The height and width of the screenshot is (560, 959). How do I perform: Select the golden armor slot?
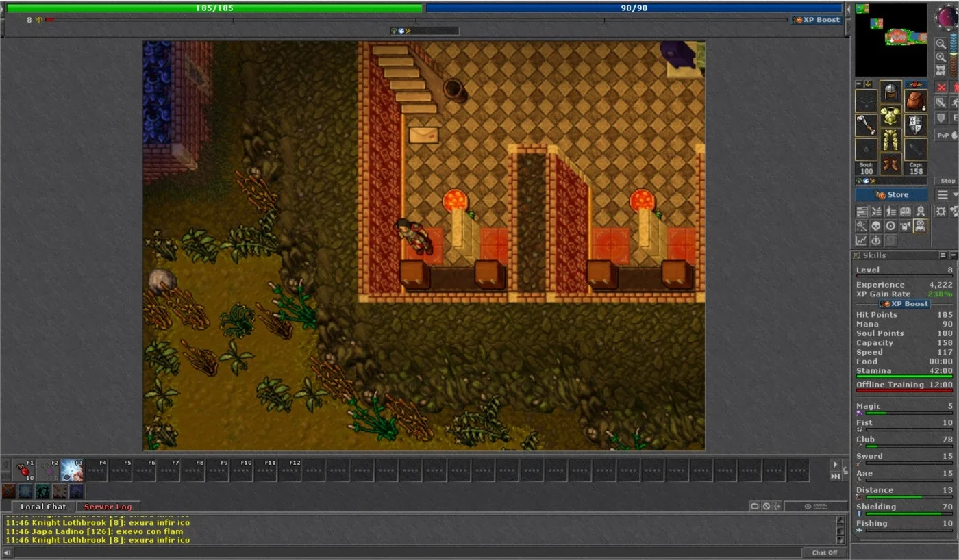point(891,116)
